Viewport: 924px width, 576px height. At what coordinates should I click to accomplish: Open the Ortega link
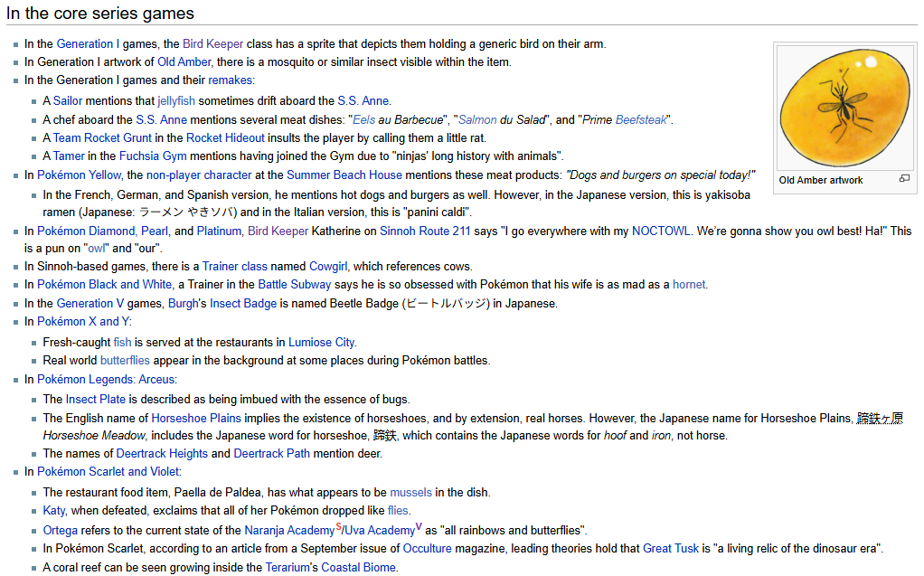(60, 531)
